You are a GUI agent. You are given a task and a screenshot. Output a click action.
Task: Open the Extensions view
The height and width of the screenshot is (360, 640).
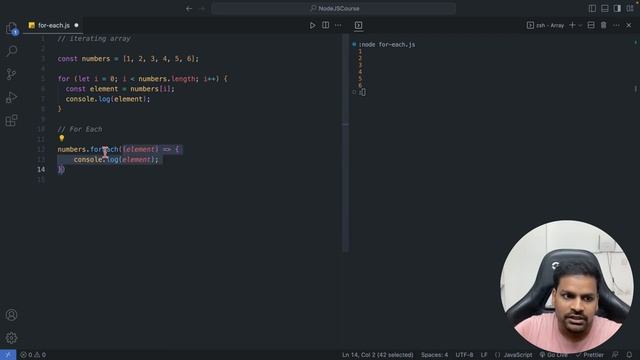(11, 120)
